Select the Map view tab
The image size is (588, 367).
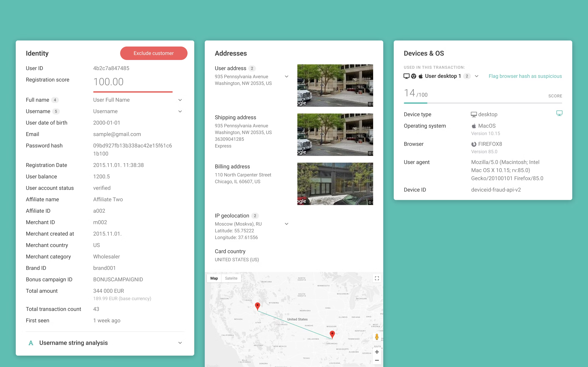point(214,278)
